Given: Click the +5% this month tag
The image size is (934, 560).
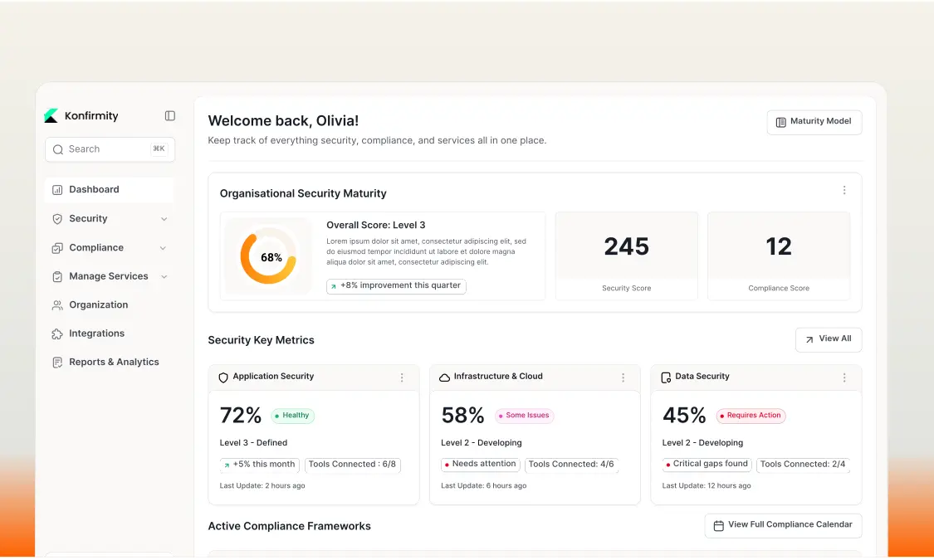Looking at the screenshot, I should pos(259,465).
